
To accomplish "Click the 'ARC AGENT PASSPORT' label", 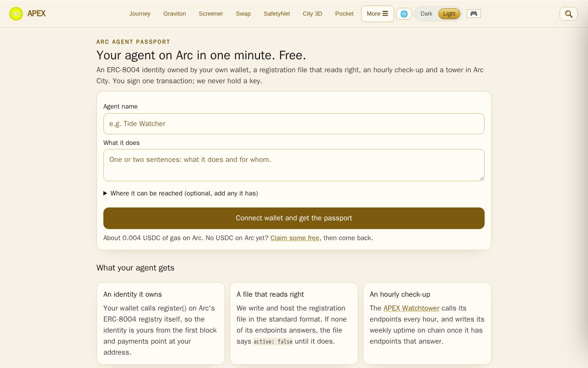I will pos(133,42).
